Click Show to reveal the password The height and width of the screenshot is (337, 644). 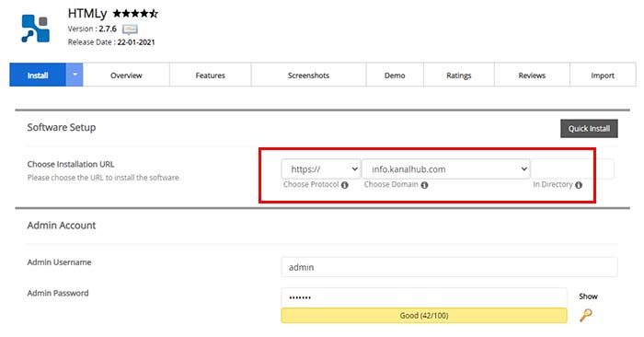pos(588,296)
